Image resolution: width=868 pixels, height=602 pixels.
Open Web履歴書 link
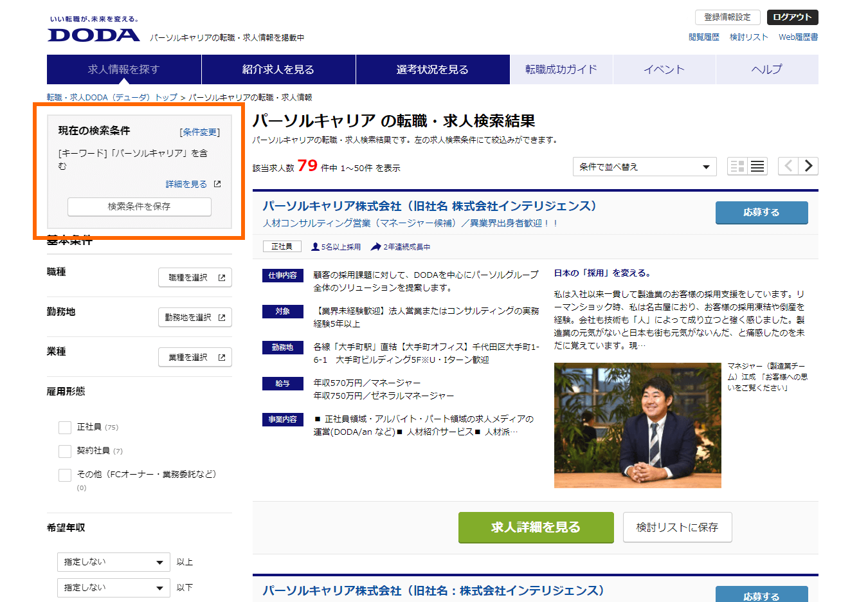coord(799,37)
